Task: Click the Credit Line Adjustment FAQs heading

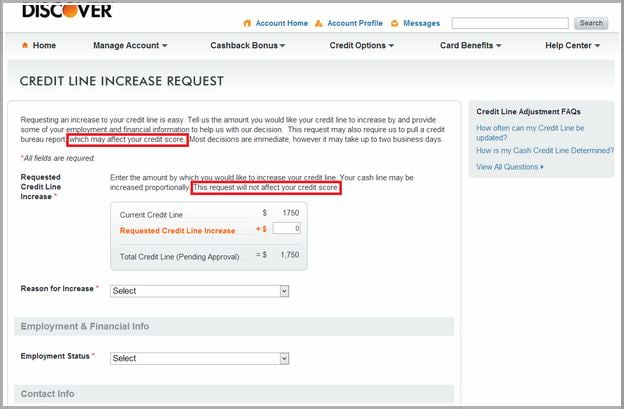Action: [x=528, y=112]
